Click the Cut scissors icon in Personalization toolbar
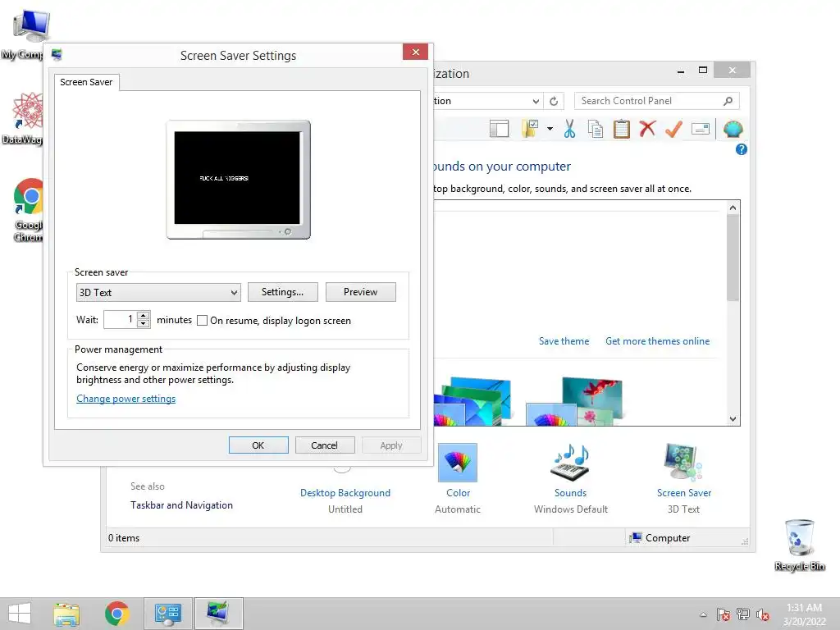The image size is (840, 630). pyautogui.click(x=569, y=129)
